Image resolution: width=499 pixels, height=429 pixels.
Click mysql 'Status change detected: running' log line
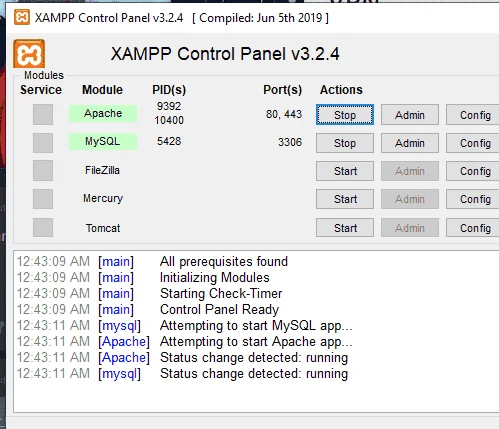pos(254,374)
